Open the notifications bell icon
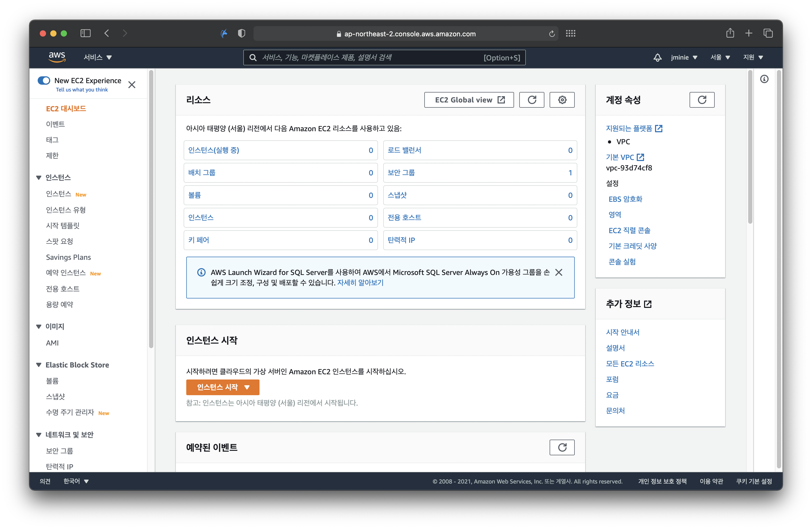Viewport: 812px width, 529px height. (657, 57)
